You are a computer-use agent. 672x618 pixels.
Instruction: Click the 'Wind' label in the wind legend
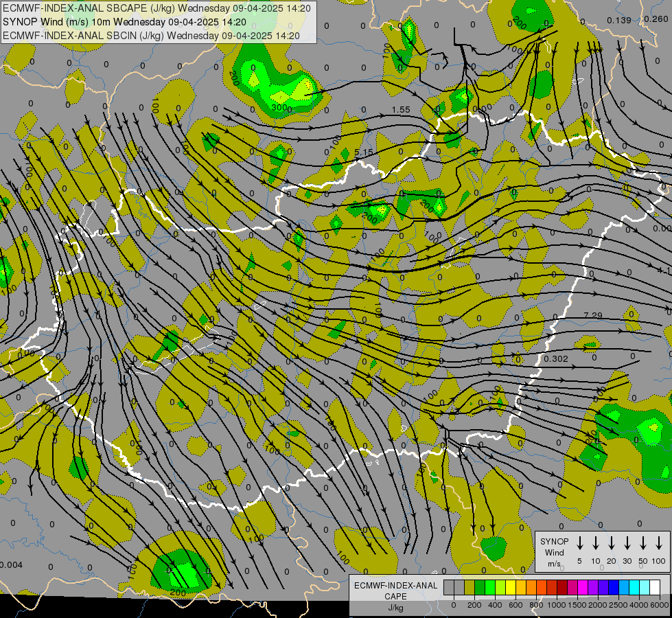pos(554,552)
